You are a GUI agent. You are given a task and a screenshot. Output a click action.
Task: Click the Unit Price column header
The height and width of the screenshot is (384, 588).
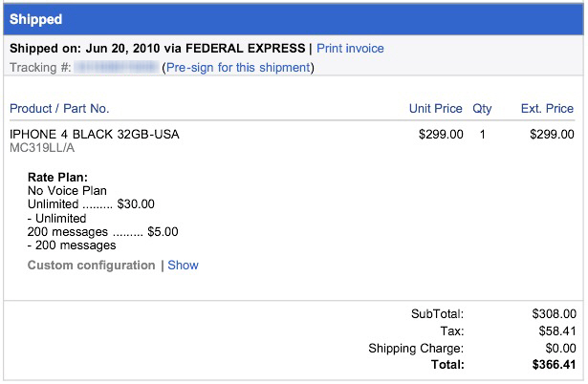[x=435, y=109]
